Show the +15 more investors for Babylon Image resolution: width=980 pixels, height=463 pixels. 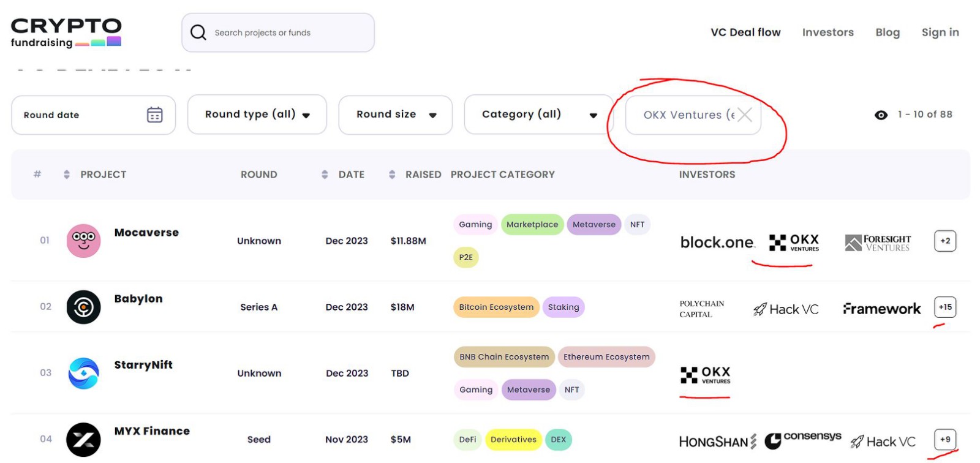[944, 307]
